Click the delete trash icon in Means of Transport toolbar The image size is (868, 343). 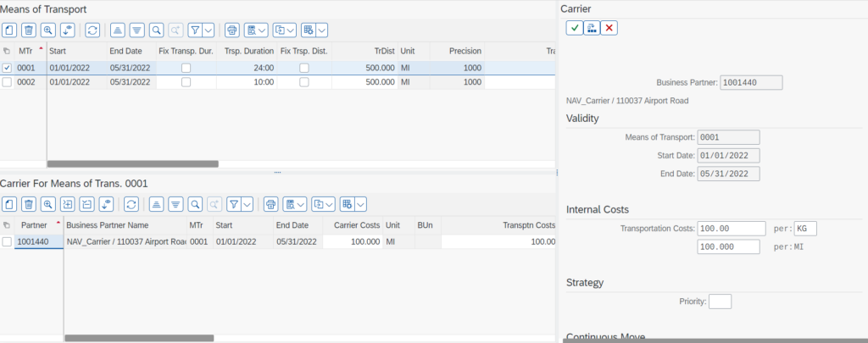point(28,30)
